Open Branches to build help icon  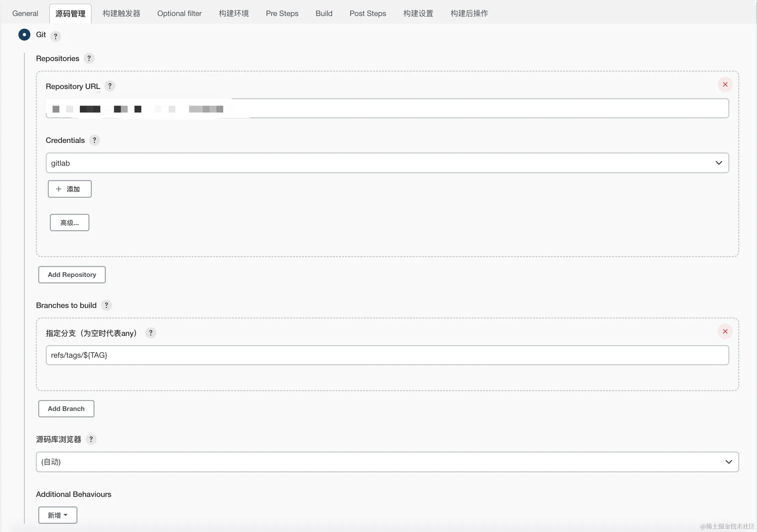106,305
